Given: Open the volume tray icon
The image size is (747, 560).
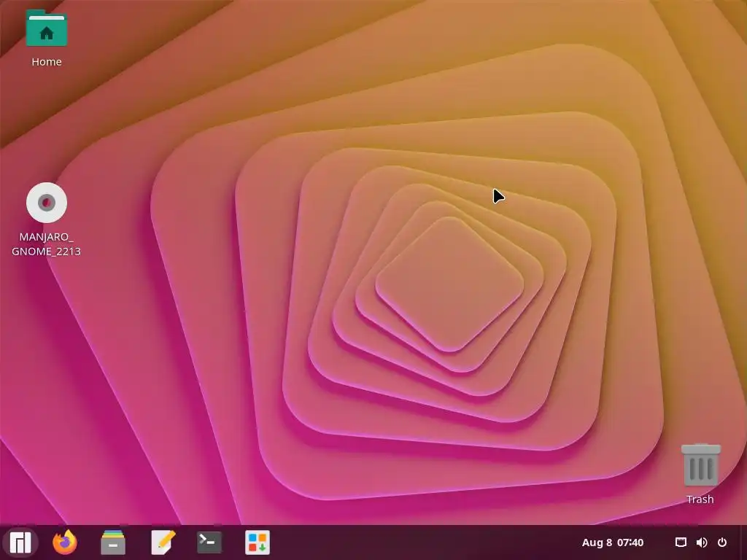Looking at the screenshot, I should [x=701, y=542].
